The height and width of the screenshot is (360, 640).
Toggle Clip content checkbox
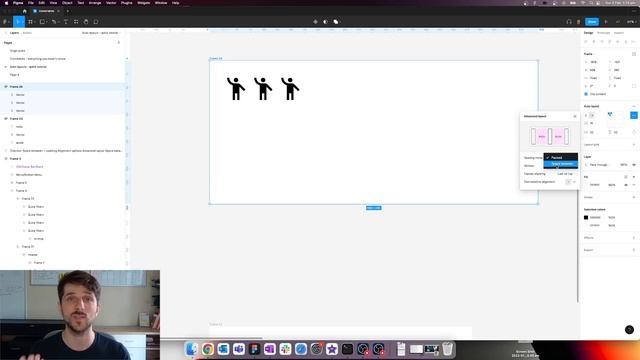tap(586, 94)
